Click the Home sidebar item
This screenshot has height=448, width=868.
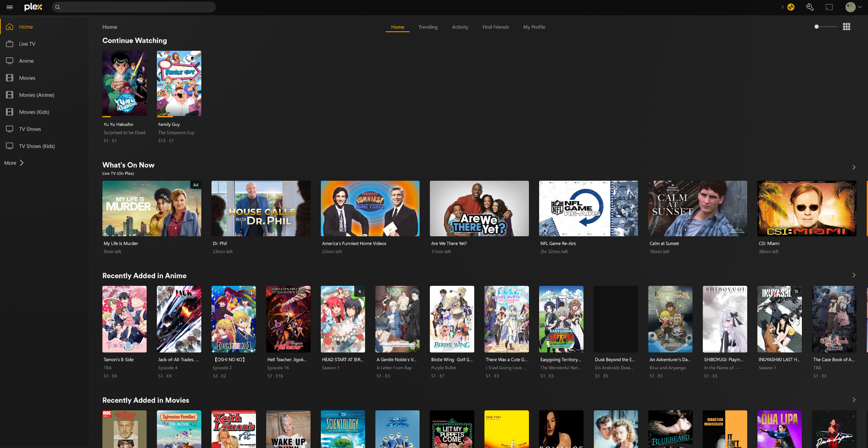[x=25, y=27]
